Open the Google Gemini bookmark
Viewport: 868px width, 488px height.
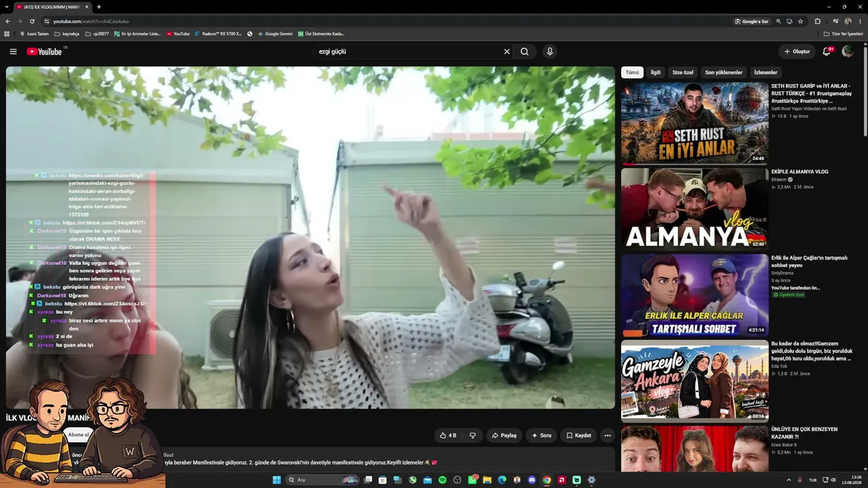(275, 33)
